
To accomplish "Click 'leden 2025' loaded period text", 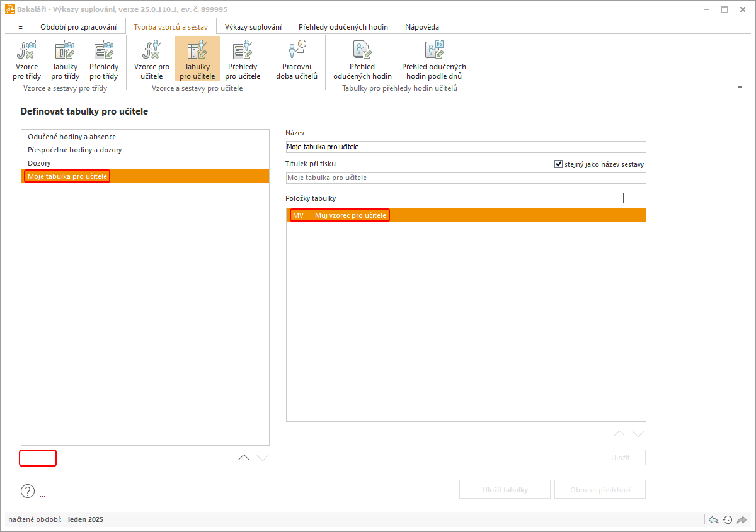I will pos(86,520).
